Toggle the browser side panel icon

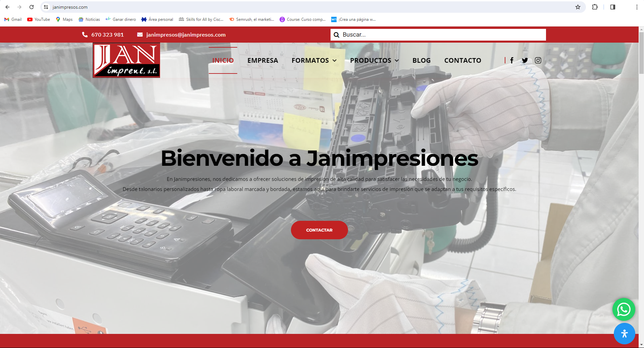coord(613,7)
